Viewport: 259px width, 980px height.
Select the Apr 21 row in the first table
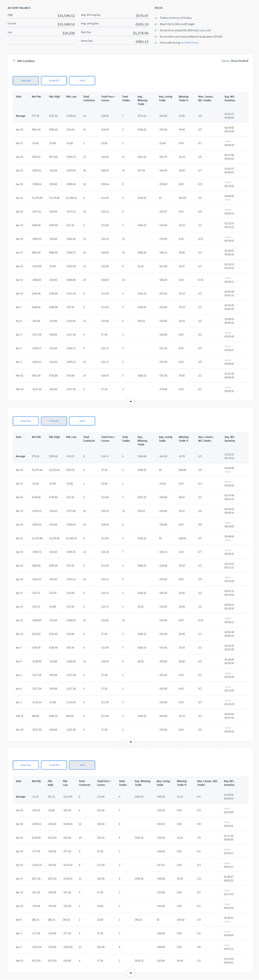[130, 198]
